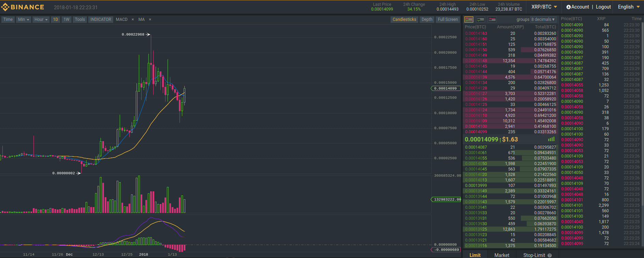This screenshot has height=258, width=644.
Task: Select sell order at price 0.00014100
Action: click(511, 126)
